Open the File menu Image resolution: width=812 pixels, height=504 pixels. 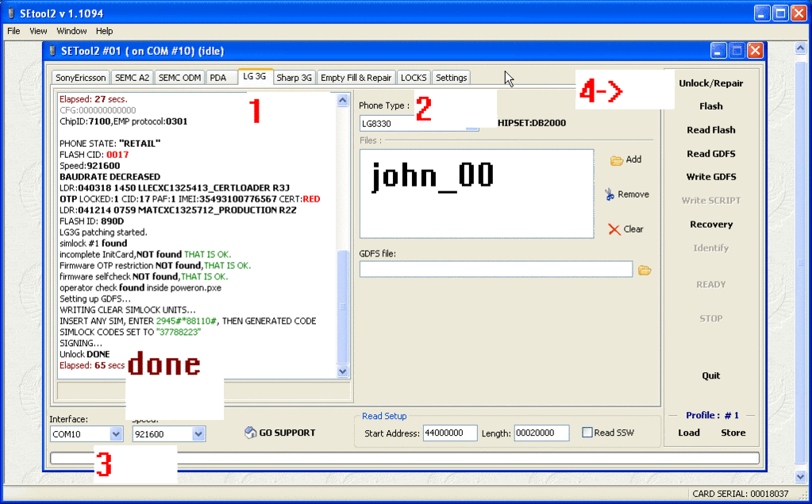(x=13, y=31)
